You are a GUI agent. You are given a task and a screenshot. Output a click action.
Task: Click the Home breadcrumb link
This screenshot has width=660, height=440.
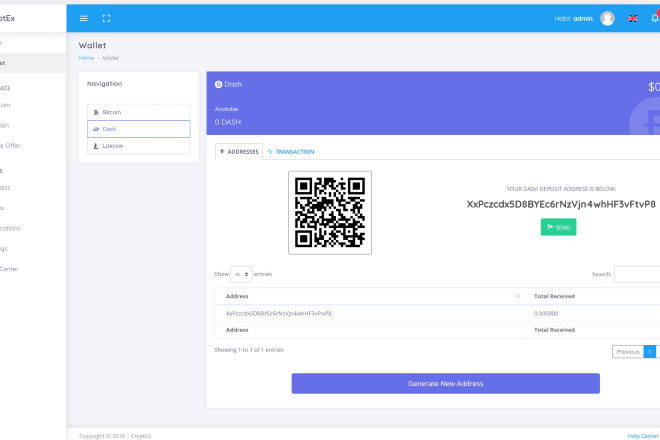click(86, 58)
